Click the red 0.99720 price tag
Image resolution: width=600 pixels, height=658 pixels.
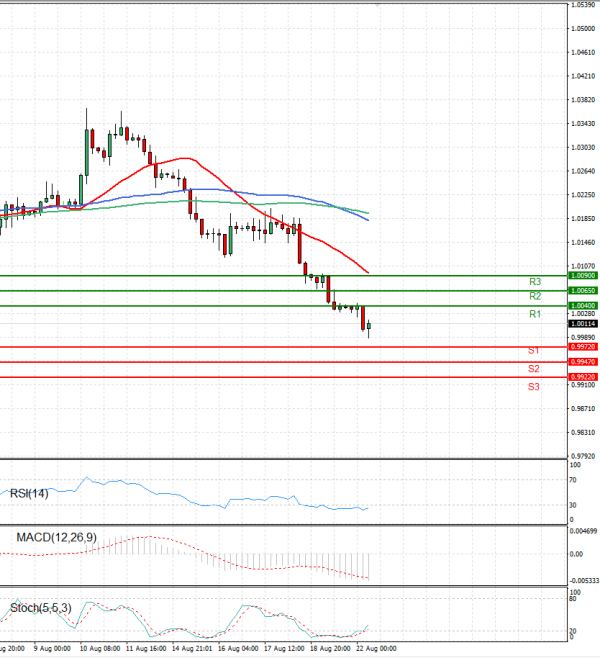583,347
